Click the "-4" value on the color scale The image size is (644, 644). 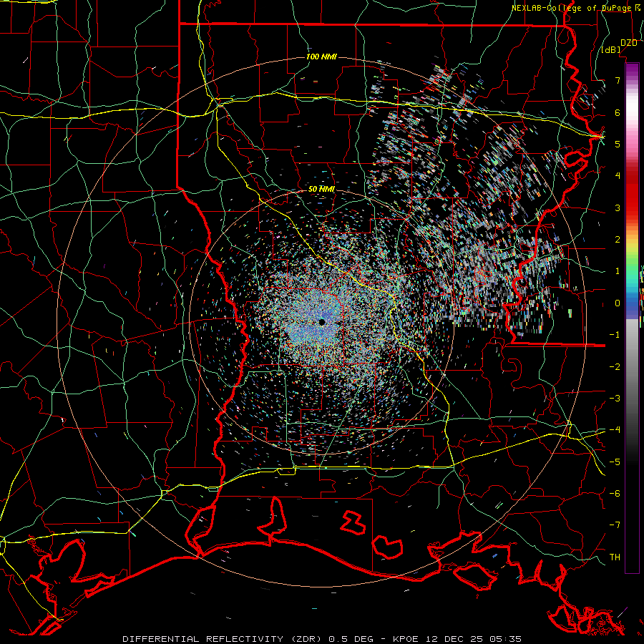click(x=615, y=430)
